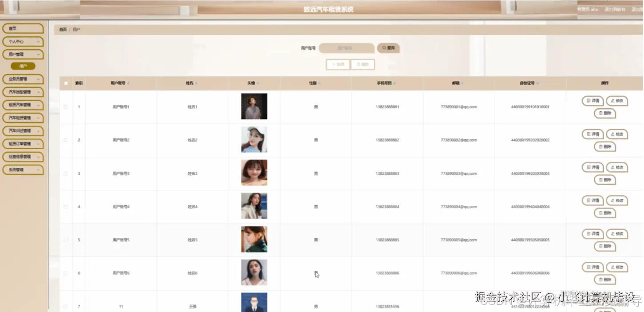Click the bulk 删除 button above the table
644x312 pixels.
363,64
